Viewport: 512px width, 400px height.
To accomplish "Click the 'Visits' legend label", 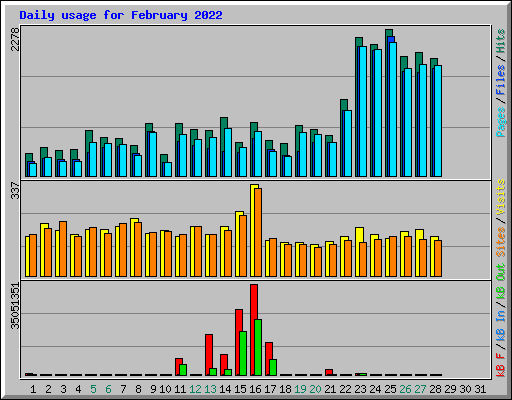I will pyautogui.click(x=501, y=197).
